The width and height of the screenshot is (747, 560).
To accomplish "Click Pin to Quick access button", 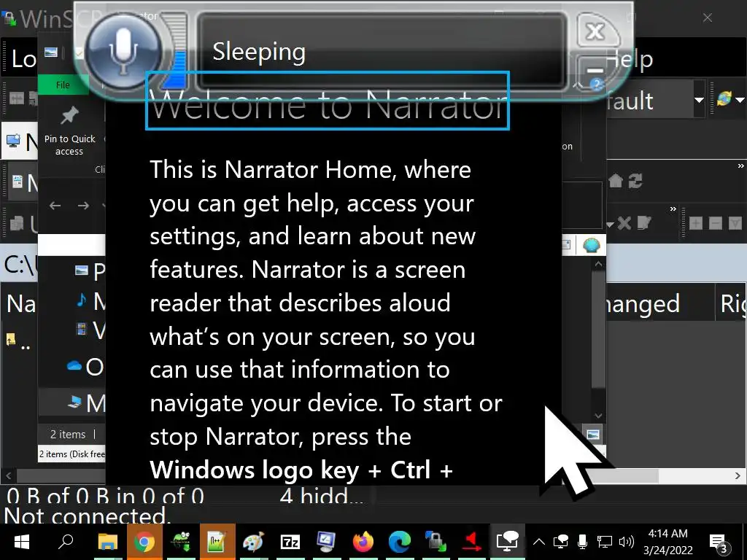I will coord(69,131).
